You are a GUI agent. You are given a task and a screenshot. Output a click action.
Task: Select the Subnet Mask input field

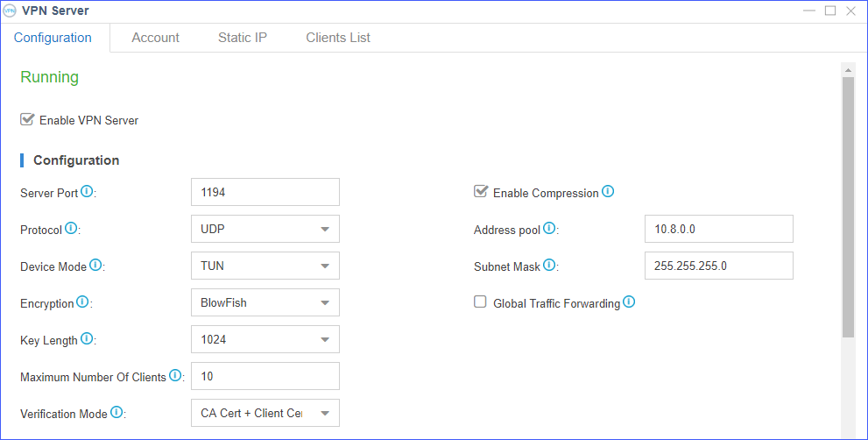[x=718, y=266]
